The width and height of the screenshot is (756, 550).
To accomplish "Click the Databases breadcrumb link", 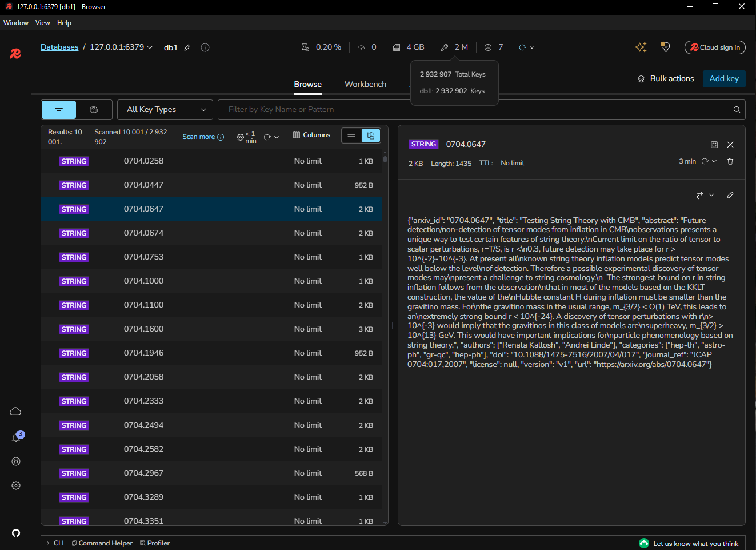I will [x=59, y=47].
